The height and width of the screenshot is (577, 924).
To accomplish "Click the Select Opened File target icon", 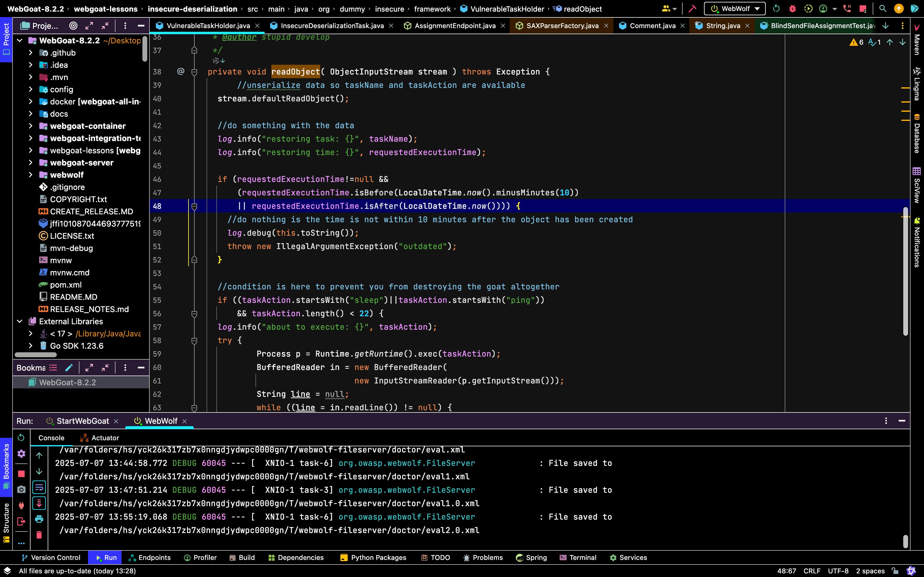I will [x=73, y=26].
